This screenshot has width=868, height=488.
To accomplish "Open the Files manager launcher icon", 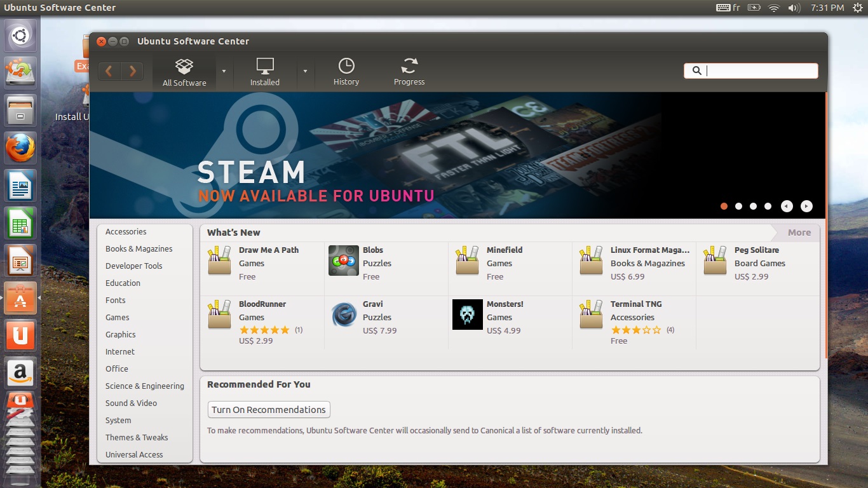I will (x=20, y=110).
